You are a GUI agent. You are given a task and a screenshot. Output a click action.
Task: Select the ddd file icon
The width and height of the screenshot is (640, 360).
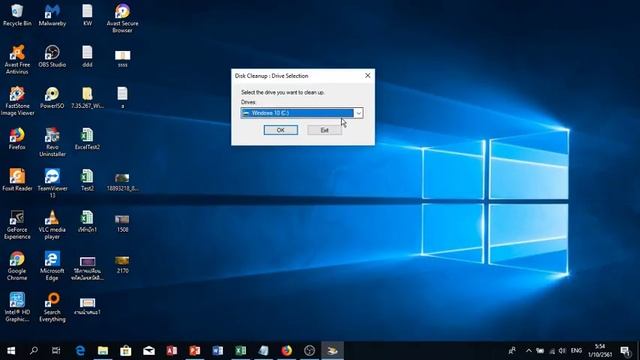[87, 57]
